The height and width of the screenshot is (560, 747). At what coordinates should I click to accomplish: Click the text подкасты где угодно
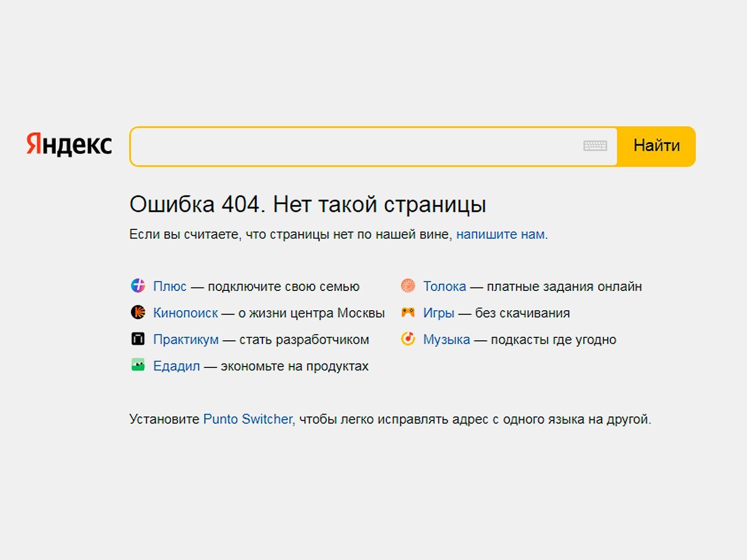click(553, 339)
